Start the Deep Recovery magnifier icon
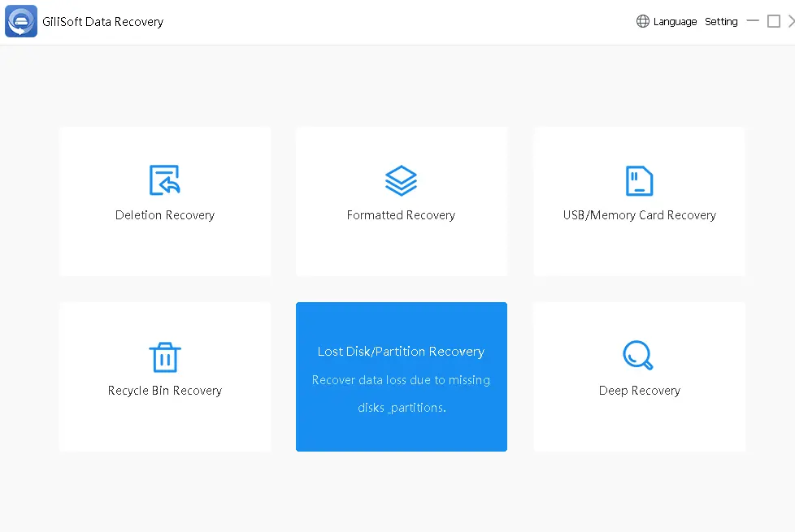 (638, 355)
